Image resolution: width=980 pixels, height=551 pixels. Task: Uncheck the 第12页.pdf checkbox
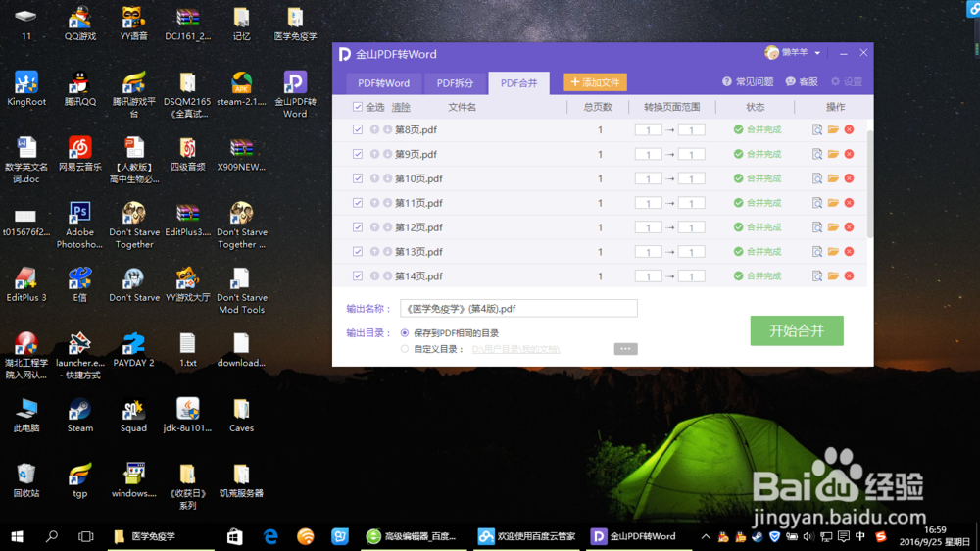[358, 227]
